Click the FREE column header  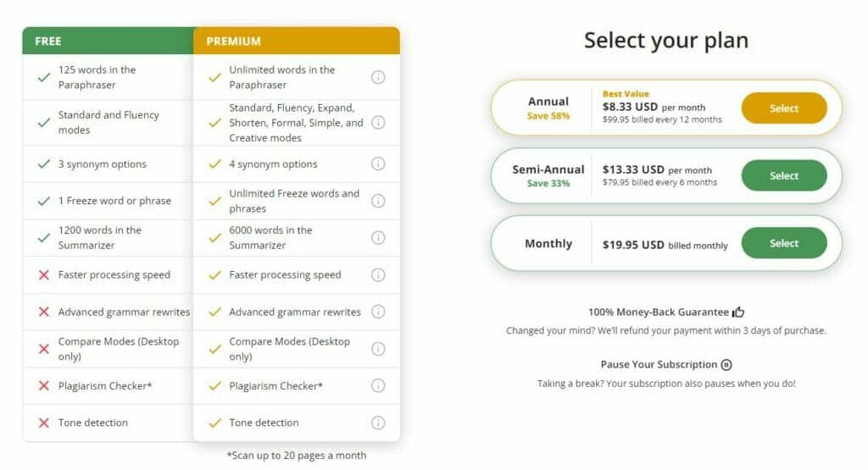coord(108,41)
